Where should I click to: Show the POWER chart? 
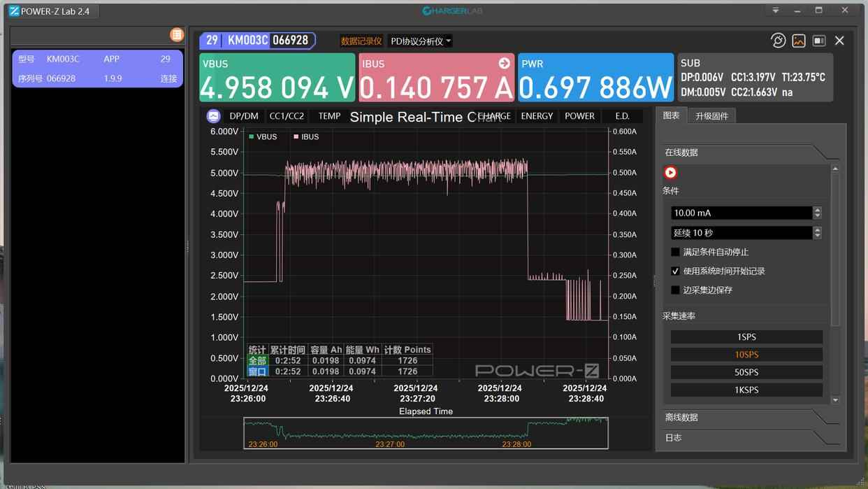[579, 116]
